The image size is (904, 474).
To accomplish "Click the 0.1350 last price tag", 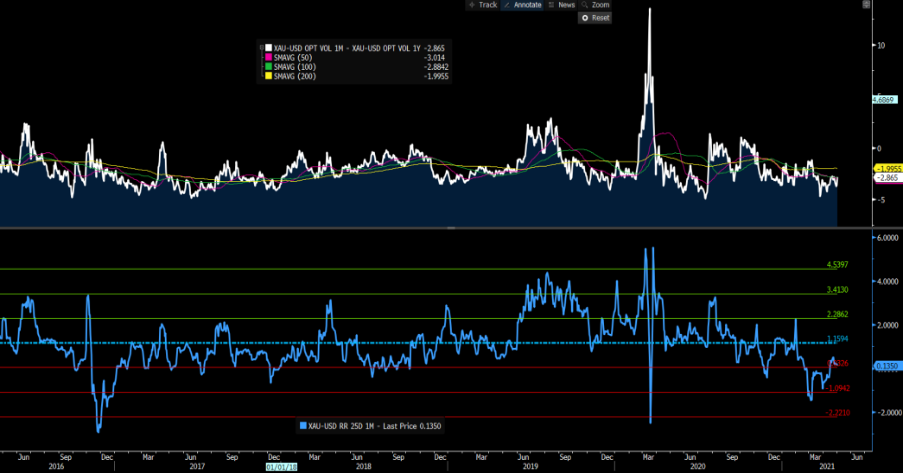I will point(887,366).
